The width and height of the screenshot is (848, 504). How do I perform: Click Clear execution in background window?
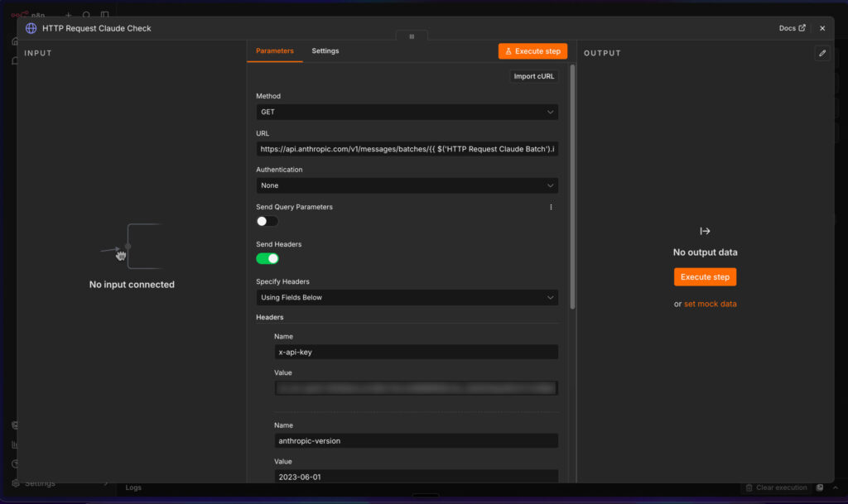tap(776, 487)
